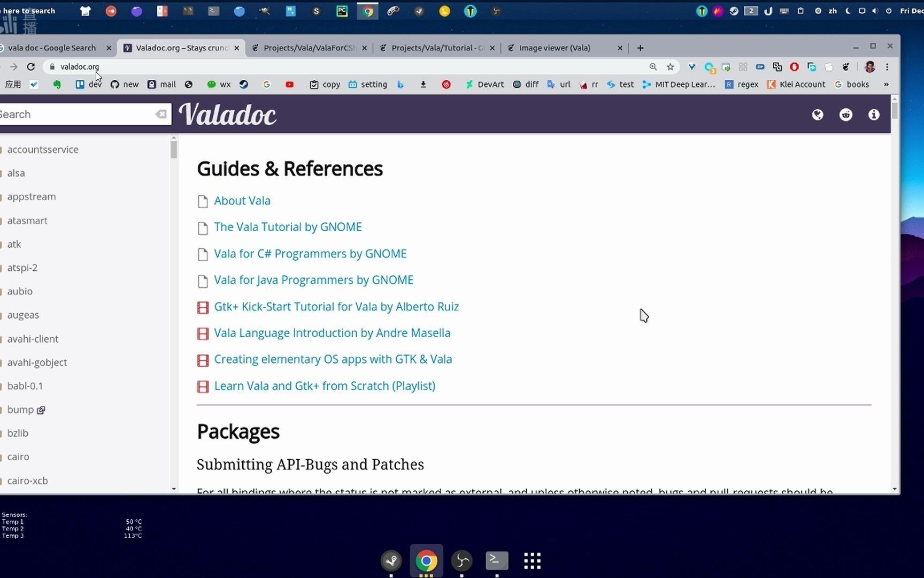924x578 pixels.
Task: Close the Image viewer (Vala) tab
Action: pyautogui.click(x=620, y=48)
